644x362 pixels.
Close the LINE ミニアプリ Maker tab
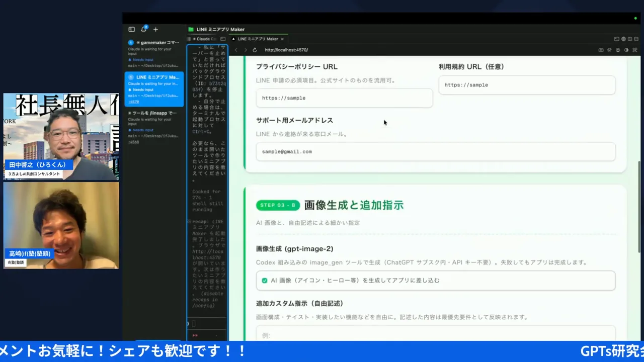(x=282, y=39)
